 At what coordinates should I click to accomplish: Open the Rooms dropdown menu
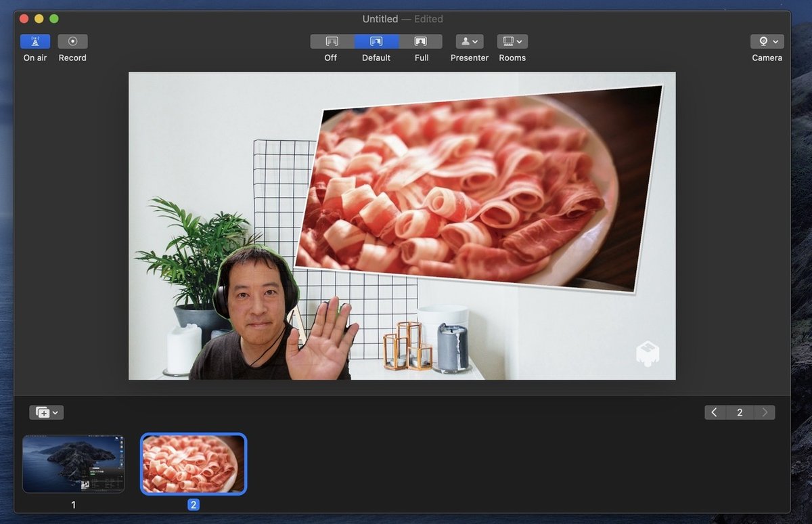pyautogui.click(x=512, y=41)
